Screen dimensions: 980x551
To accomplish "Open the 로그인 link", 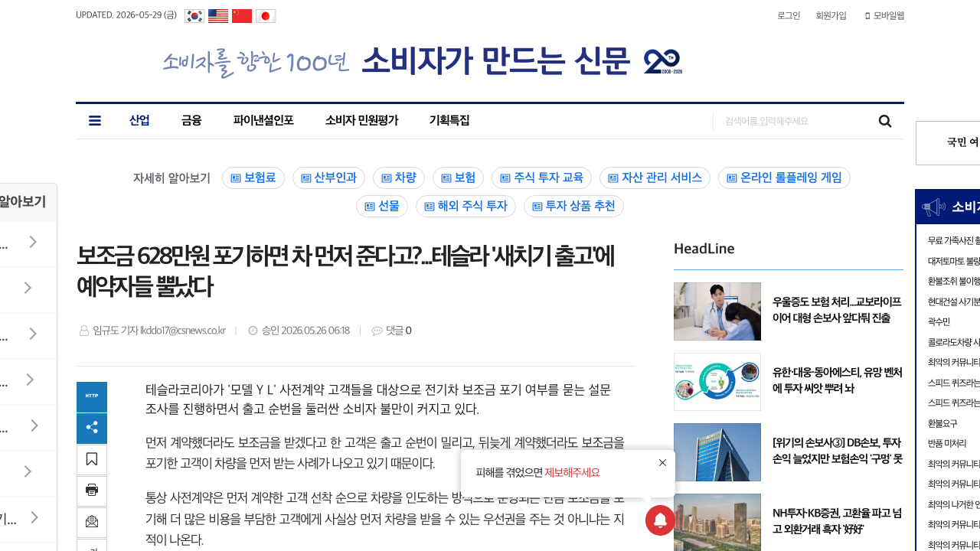I will point(789,15).
